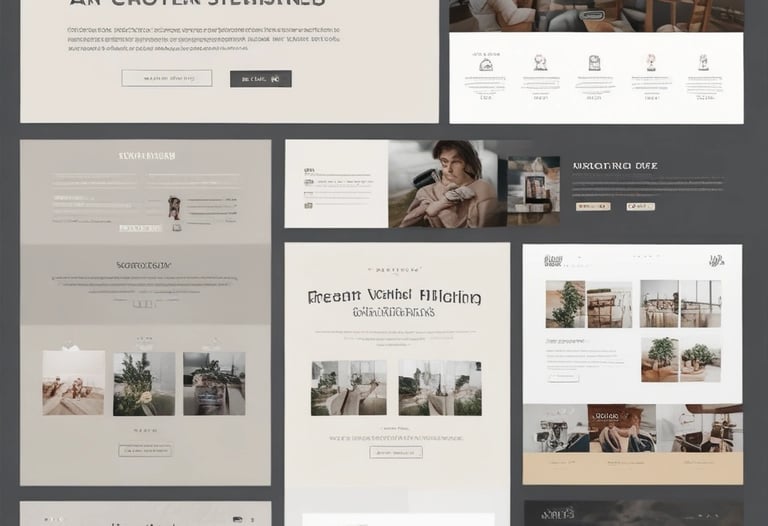
Task: Click the small book icon beside the white bar button
Action: click(177, 228)
